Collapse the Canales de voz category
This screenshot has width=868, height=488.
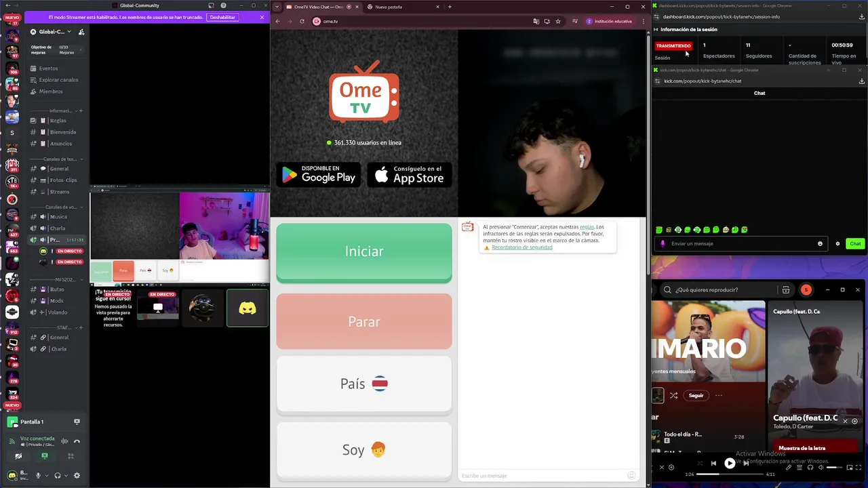(x=60, y=207)
